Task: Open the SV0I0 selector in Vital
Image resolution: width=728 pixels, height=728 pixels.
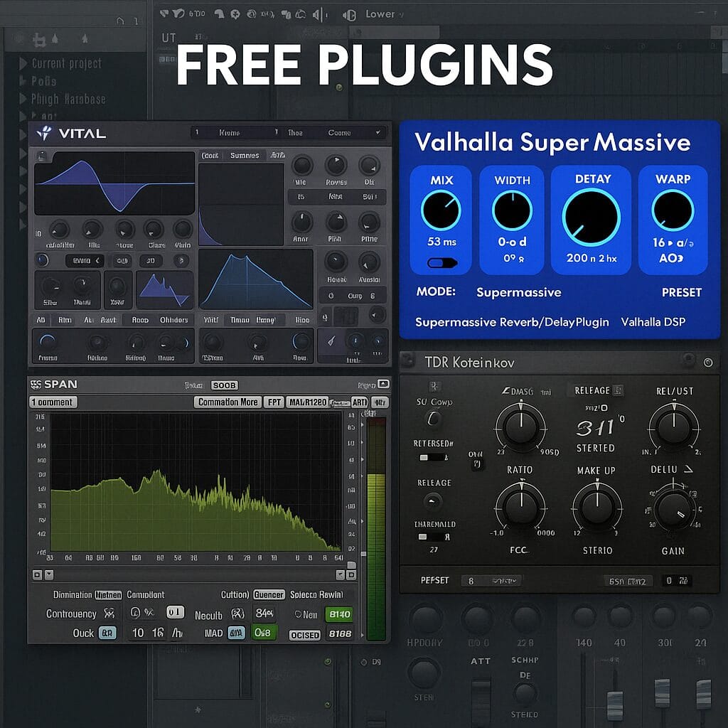Action: (85, 261)
